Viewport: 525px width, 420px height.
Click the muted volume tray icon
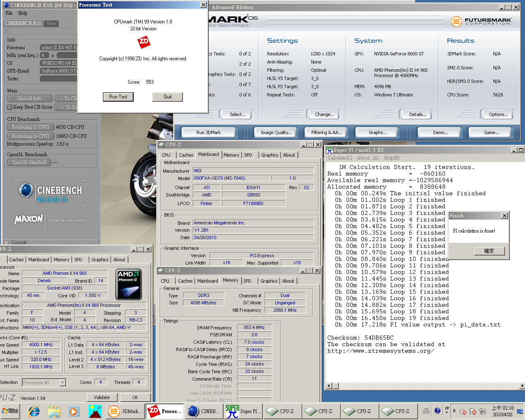coord(463,411)
